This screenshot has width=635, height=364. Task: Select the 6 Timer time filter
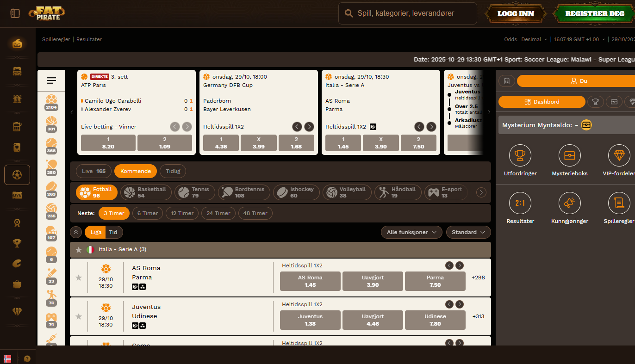point(148,213)
